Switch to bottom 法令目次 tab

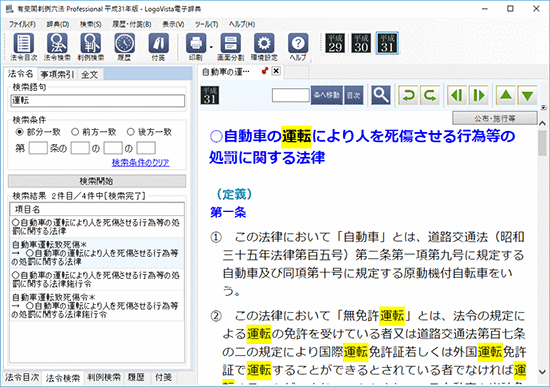22,378
